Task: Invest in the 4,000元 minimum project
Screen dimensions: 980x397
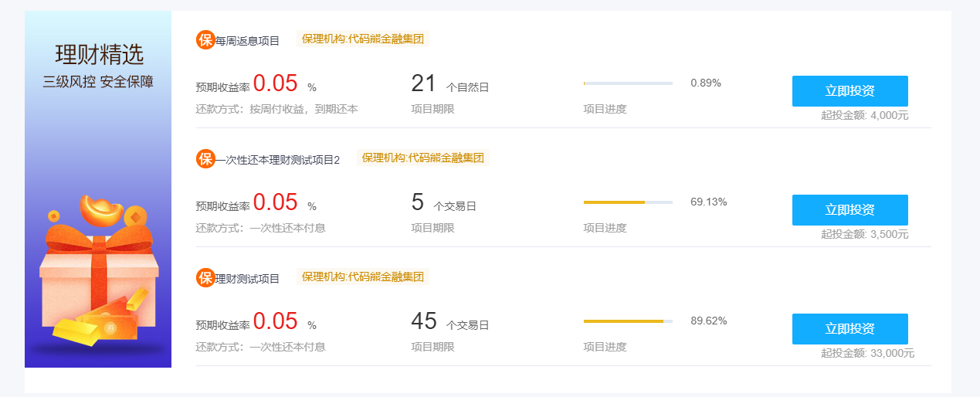Action: tap(849, 91)
